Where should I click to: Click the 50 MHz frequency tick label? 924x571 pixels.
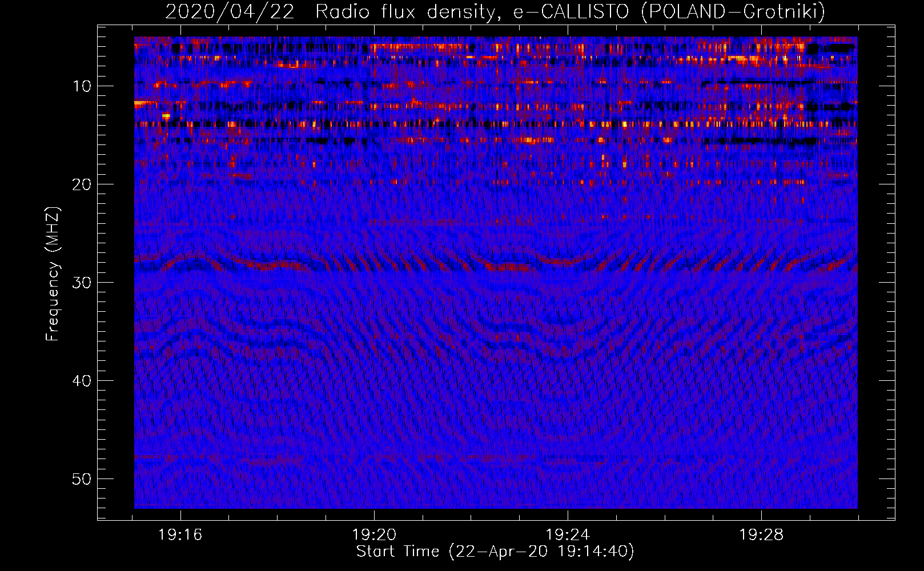click(x=82, y=479)
